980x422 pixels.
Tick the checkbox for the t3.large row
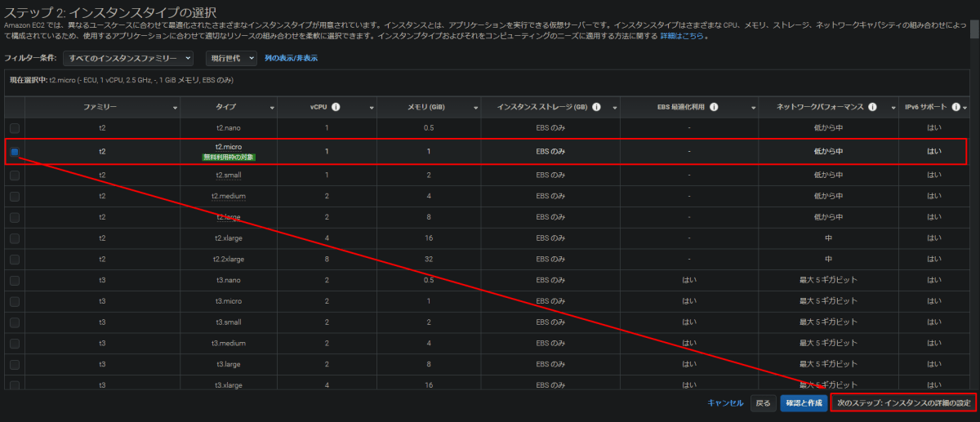coord(15,364)
